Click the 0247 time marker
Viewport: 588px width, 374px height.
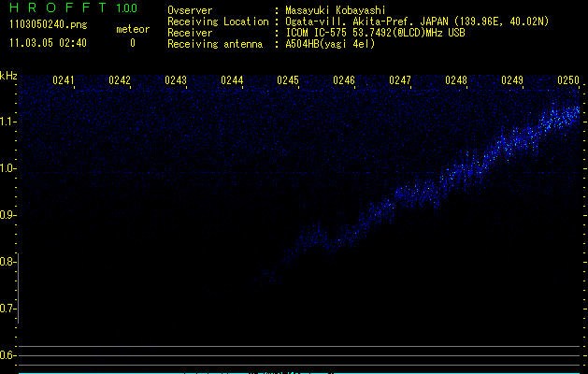(x=400, y=79)
